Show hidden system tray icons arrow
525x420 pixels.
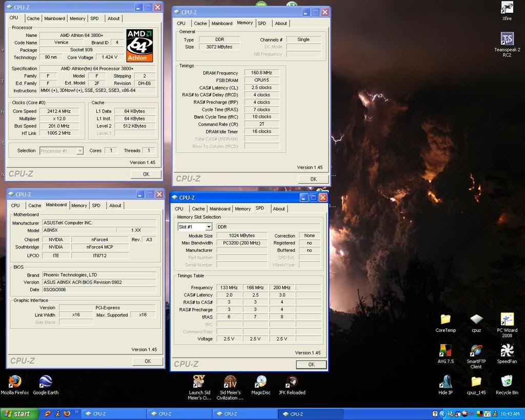pyautogui.click(x=442, y=414)
